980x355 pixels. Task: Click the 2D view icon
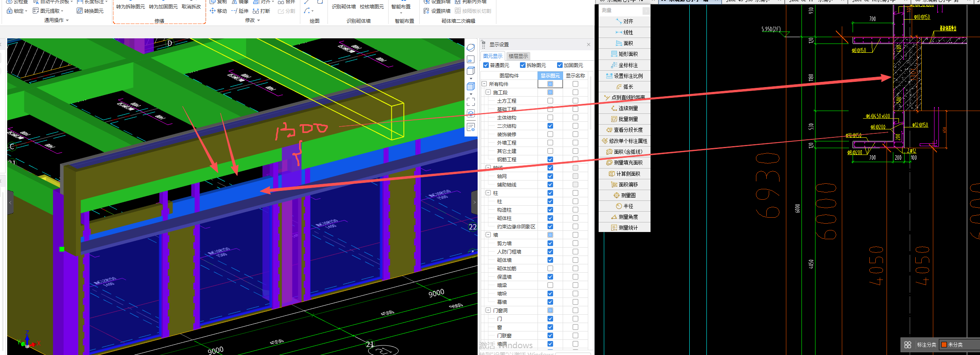click(x=470, y=60)
